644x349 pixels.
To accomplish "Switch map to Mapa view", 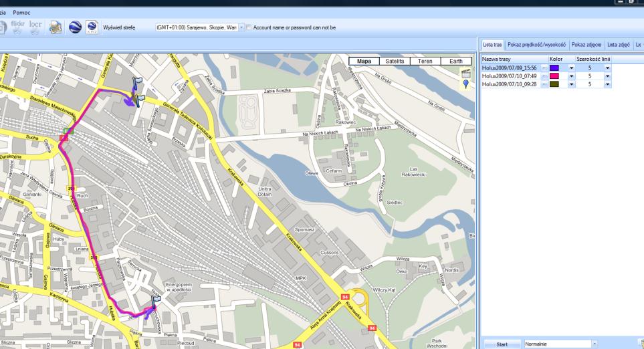I will 364,62.
